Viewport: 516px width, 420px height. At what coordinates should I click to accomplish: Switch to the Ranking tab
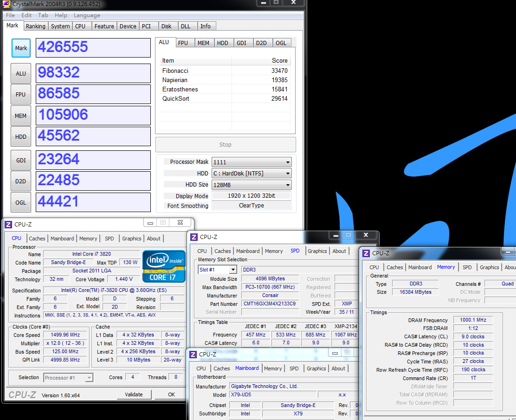tap(36, 26)
